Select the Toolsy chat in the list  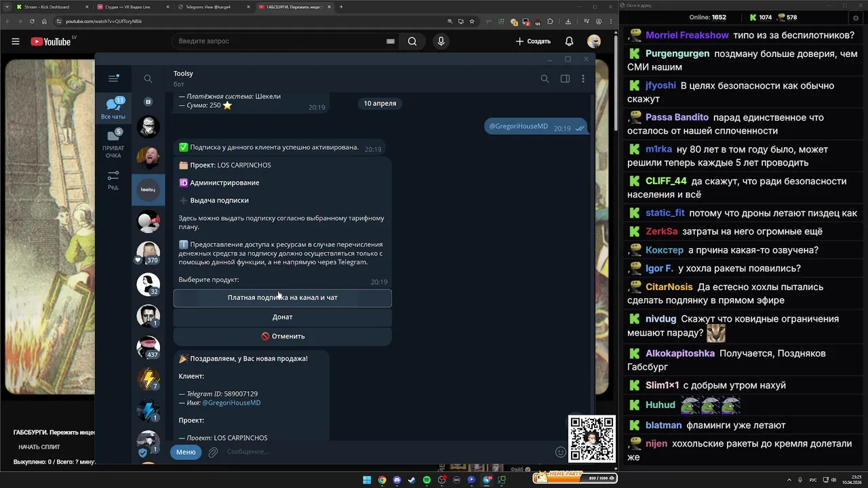[148, 189]
